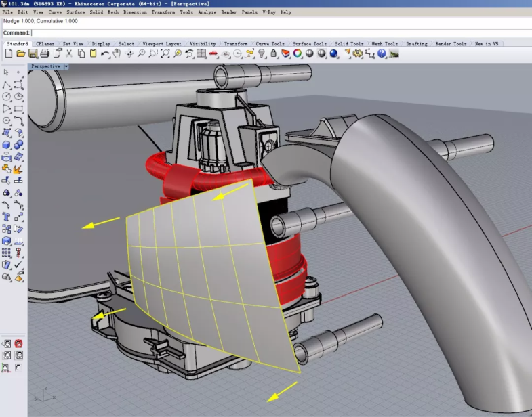The image size is (532, 417).
Task: Save the model with the floppy disk icon
Action: click(x=32, y=53)
